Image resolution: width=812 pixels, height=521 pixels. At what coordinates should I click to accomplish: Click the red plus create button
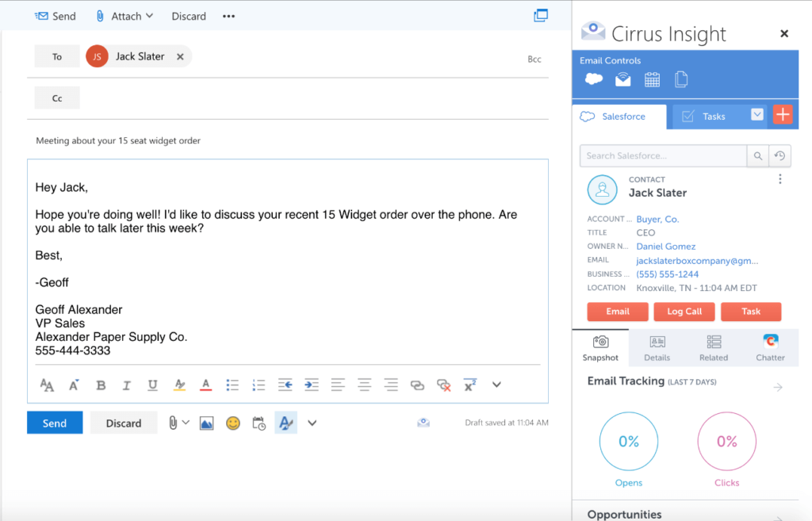coord(783,114)
